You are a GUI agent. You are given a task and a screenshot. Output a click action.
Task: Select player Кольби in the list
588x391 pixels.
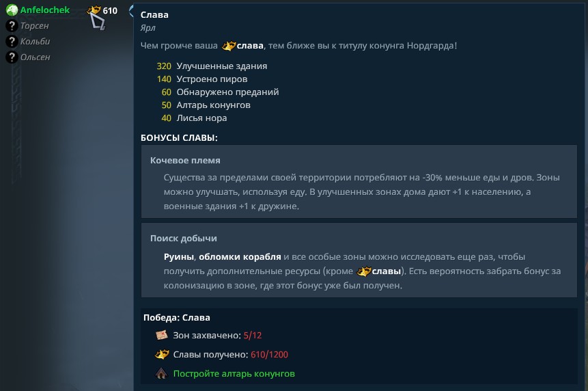pyautogui.click(x=35, y=42)
